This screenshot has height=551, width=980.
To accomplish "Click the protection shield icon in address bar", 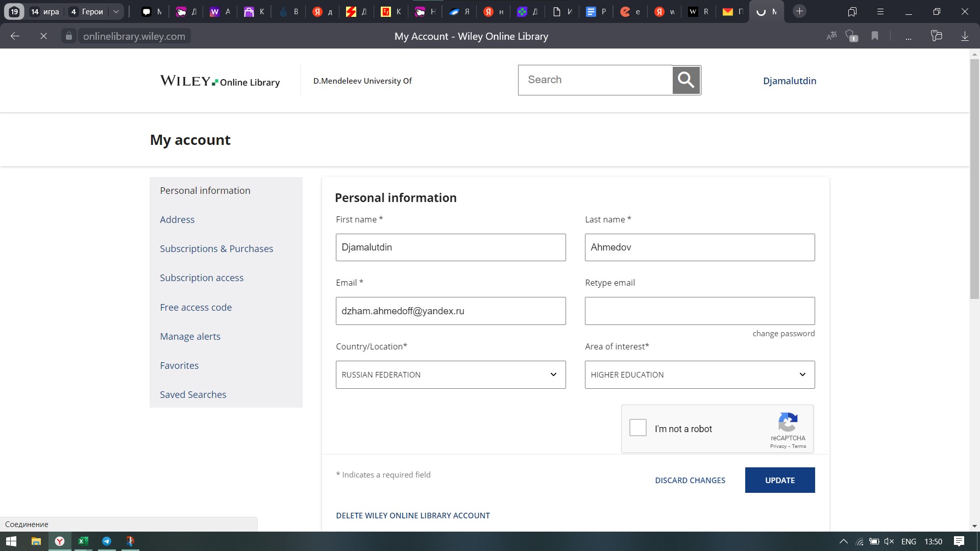I will (x=852, y=36).
